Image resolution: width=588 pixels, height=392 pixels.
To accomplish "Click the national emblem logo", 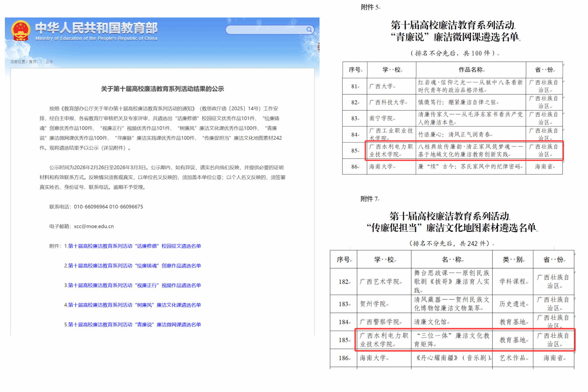I will pos(20,30).
